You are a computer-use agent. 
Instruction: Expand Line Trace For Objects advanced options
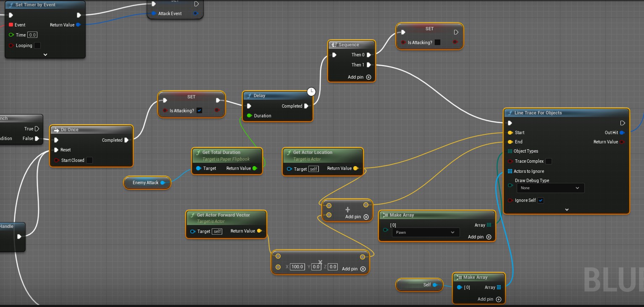click(x=566, y=209)
